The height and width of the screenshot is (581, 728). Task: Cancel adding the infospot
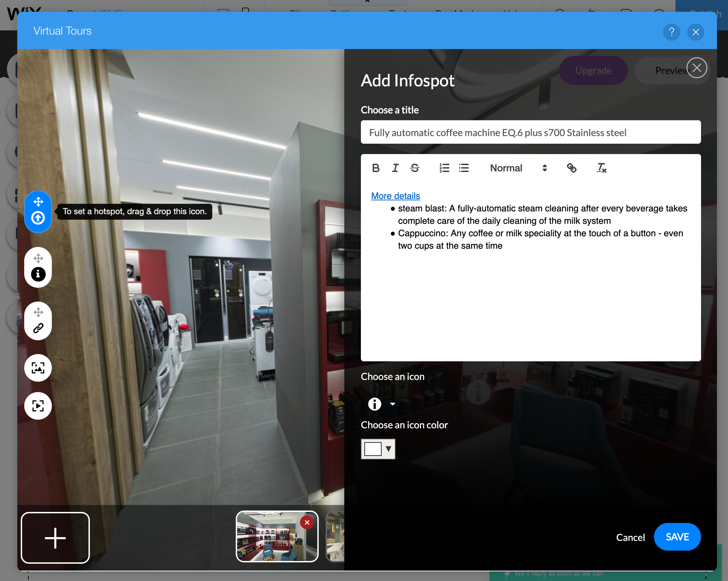[630, 537]
